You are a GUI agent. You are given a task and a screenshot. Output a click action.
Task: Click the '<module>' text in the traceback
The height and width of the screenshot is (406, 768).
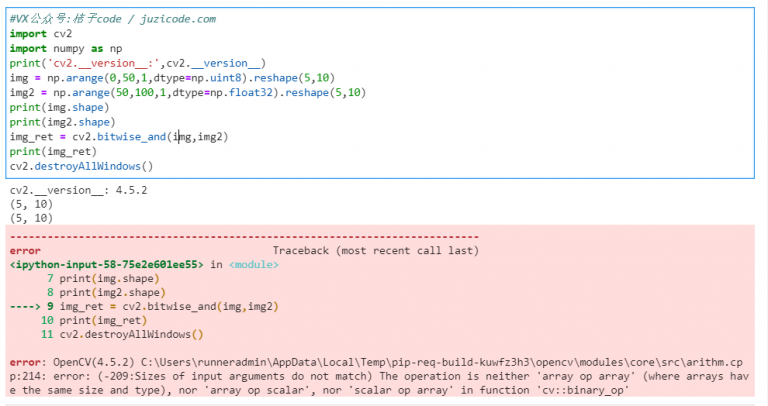pos(254,264)
